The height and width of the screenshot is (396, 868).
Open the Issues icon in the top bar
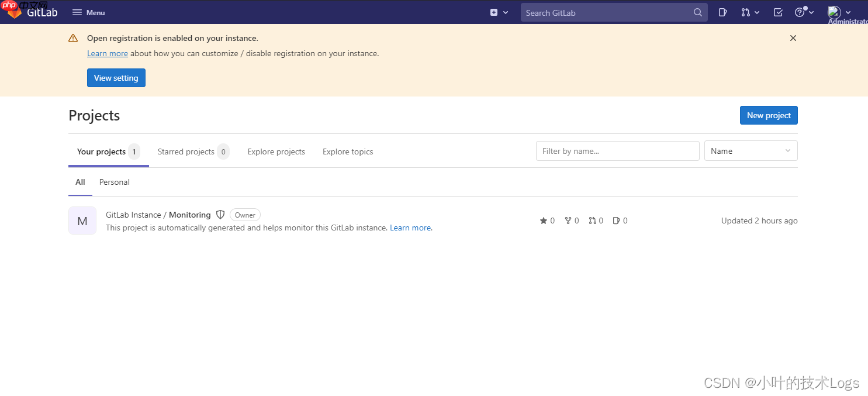(x=722, y=12)
